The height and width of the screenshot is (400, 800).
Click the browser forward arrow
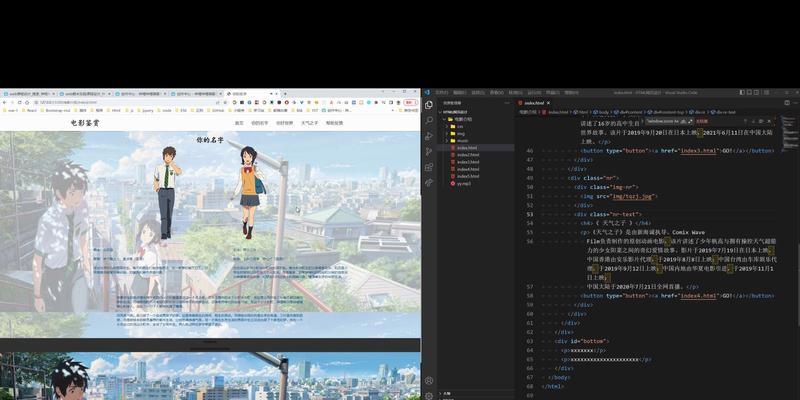(12, 103)
